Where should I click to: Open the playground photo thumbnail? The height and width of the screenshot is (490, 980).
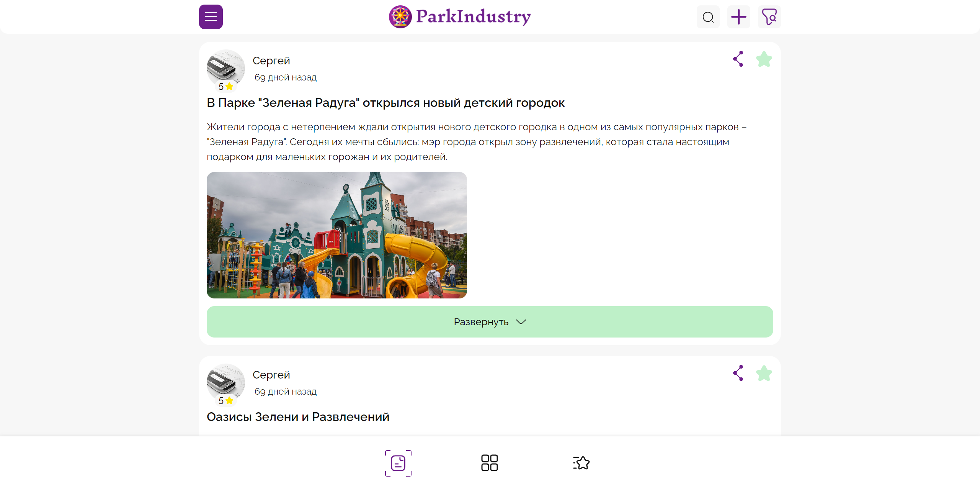[x=336, y=235]
